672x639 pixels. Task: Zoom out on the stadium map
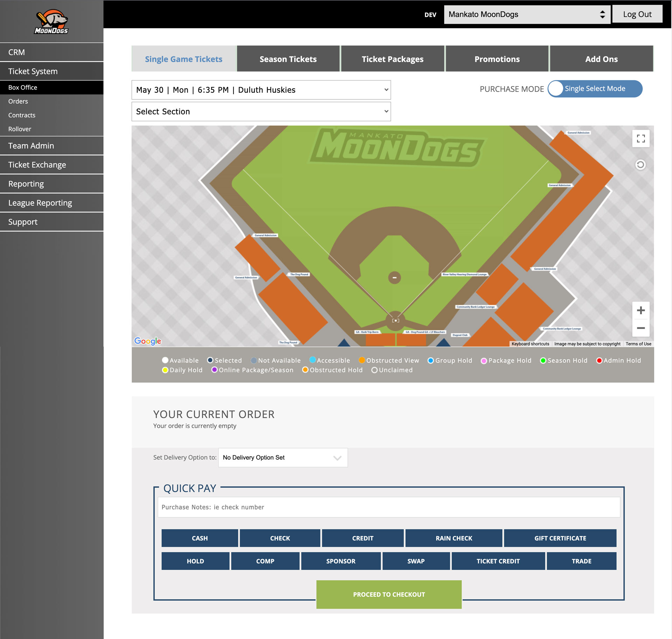[x=641, y=328]
